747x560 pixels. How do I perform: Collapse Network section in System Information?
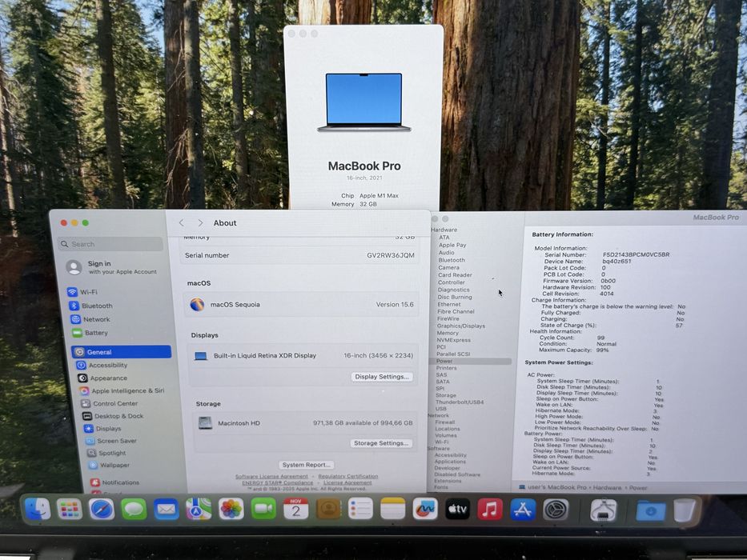coord(438,415)
